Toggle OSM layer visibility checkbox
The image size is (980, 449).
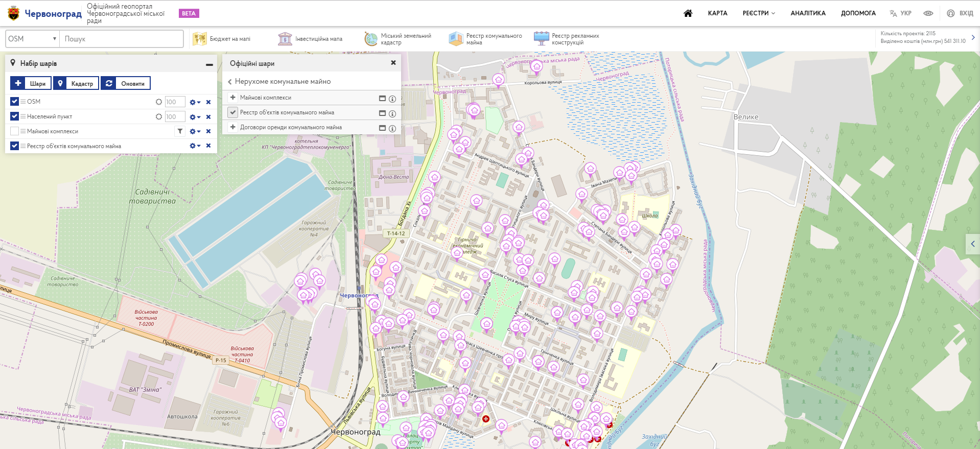(x=14, y=102)
